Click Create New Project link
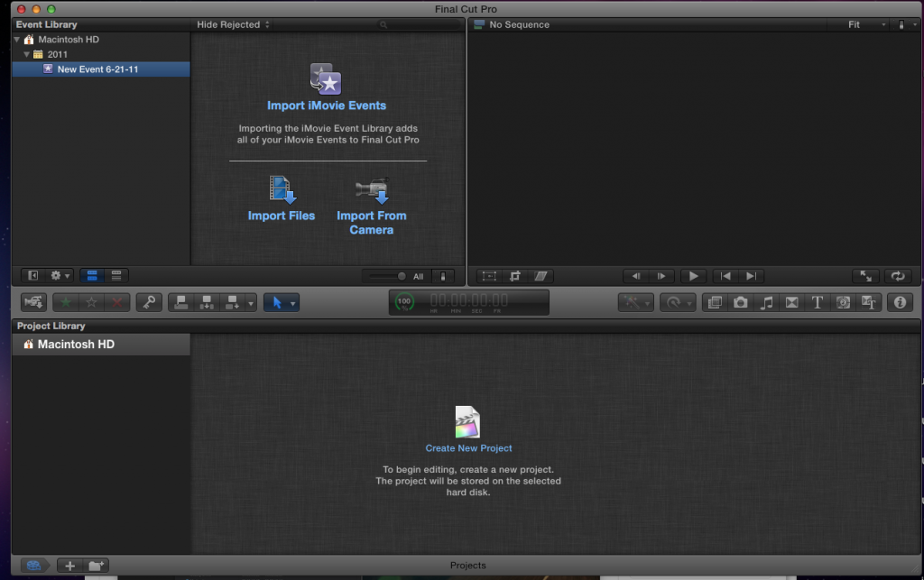The image size is (924, 580). 468,448
